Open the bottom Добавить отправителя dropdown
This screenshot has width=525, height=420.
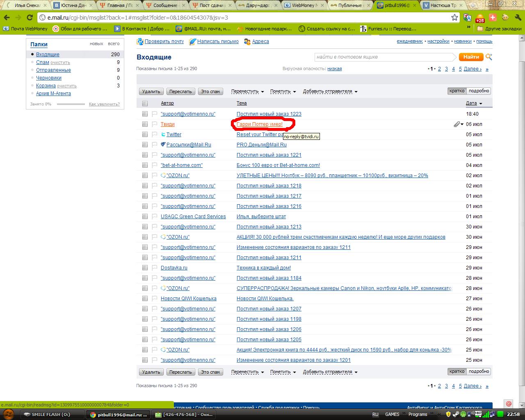[330, 372]
